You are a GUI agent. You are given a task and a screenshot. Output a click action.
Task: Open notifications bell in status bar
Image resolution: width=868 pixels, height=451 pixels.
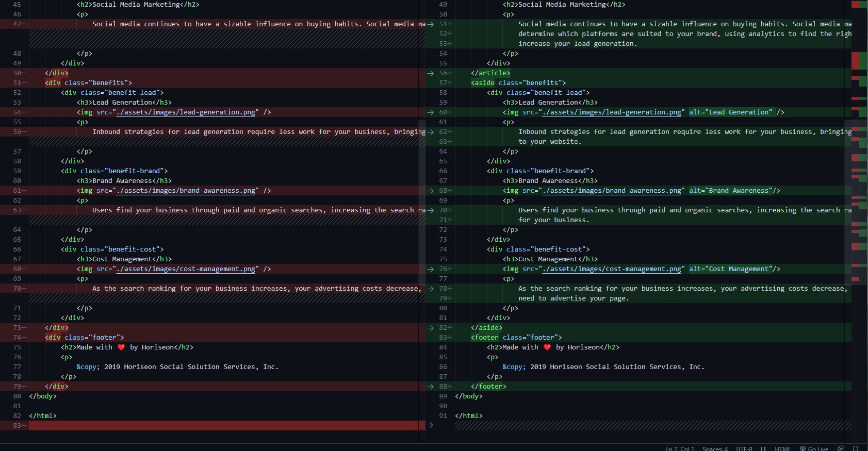click(x=856, y=448)
